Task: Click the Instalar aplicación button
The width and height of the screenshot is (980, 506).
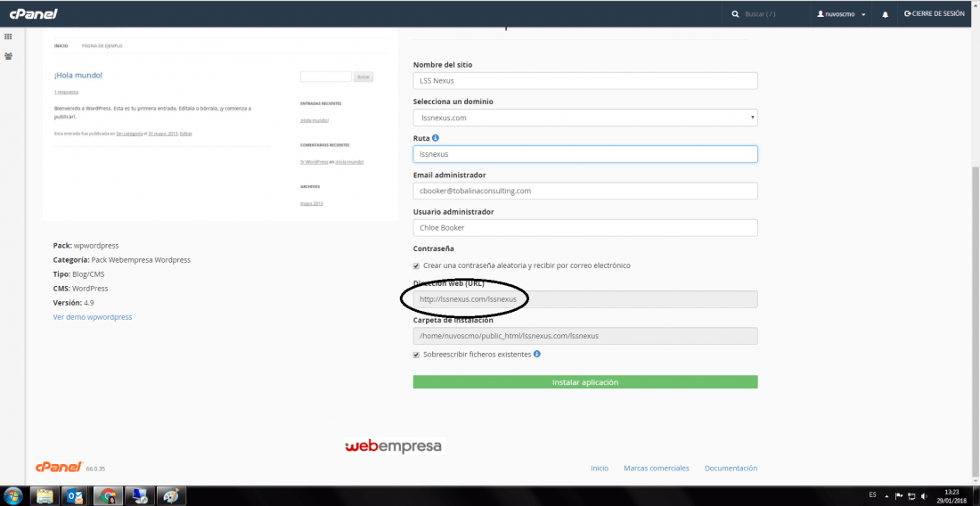Action: pos(585,381)
